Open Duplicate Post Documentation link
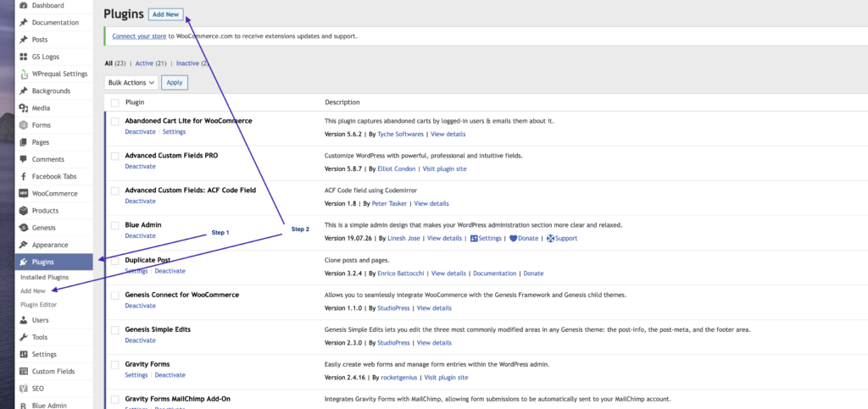The width and height of the screenshot is (868, 409). tap(495, 274)
